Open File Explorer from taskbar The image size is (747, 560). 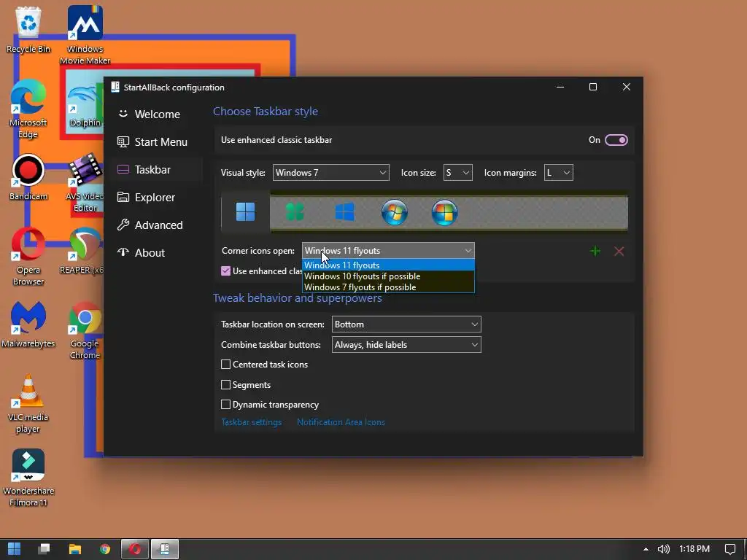click(75, 549)
